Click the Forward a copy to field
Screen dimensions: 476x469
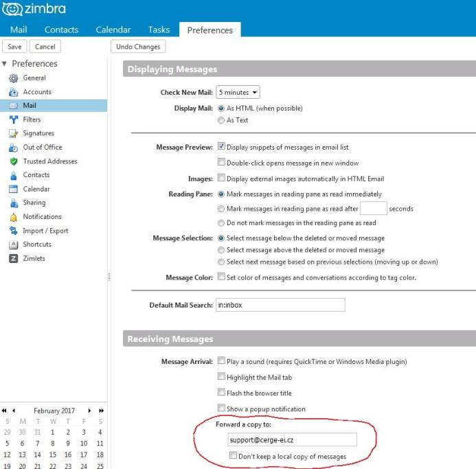click(291, 439)
